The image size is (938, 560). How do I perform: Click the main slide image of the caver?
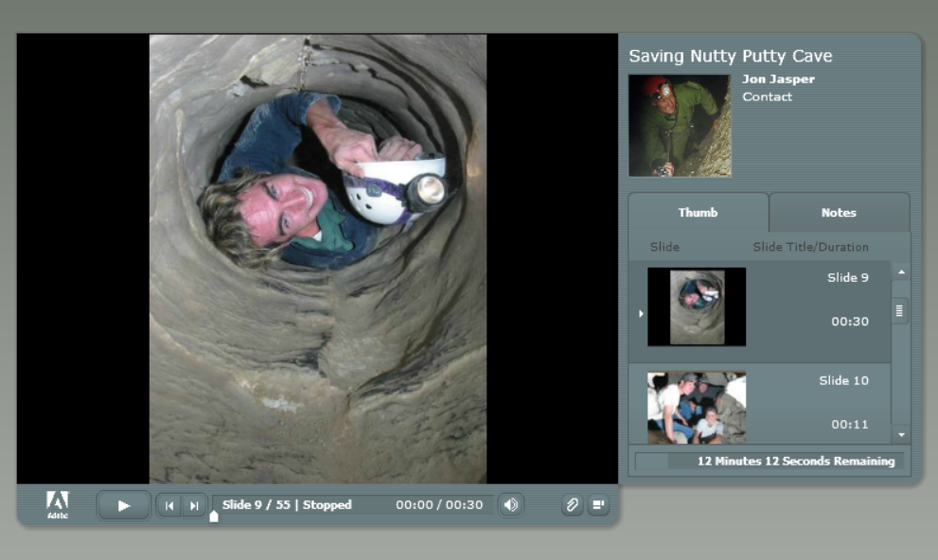[318, 259]
